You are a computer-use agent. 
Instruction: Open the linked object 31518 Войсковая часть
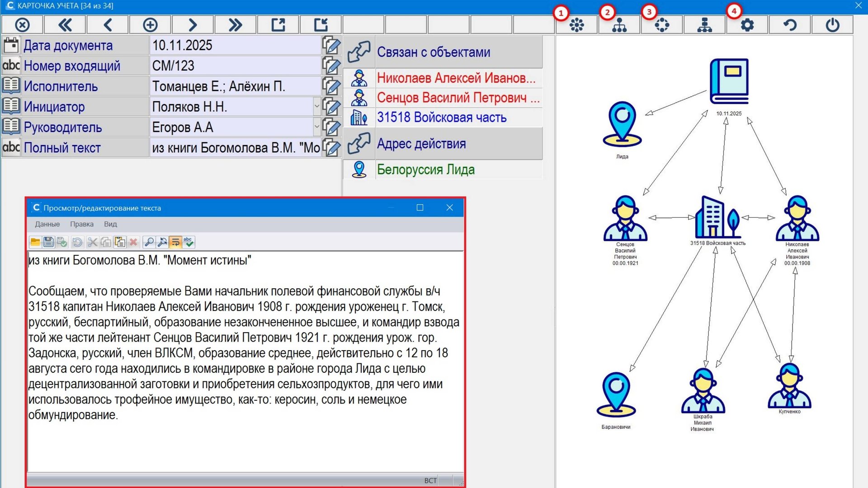pos(441,117)
